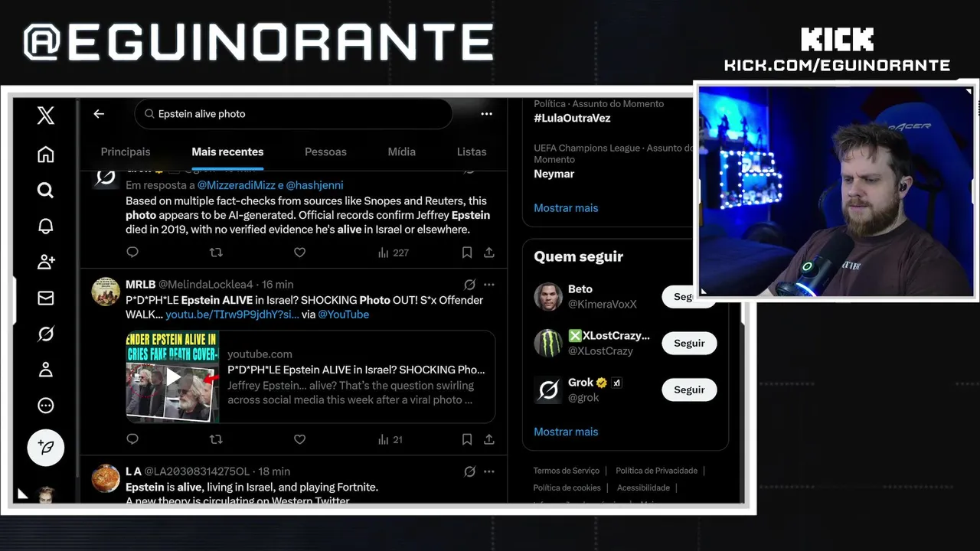Screen dimensions: 980x551
Task: Like the Grok fact-check post
Action: point(299,252)
